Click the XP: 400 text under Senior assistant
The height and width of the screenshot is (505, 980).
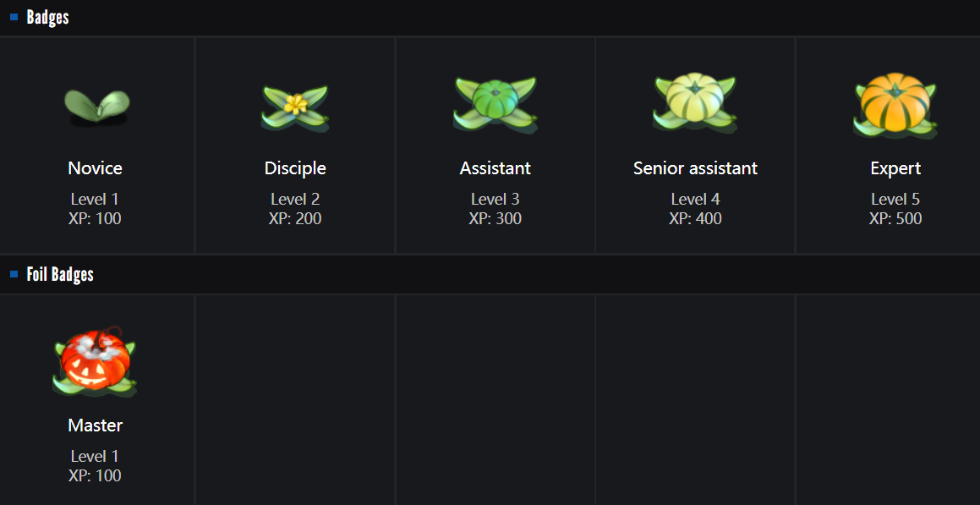[x=695, y=218]
